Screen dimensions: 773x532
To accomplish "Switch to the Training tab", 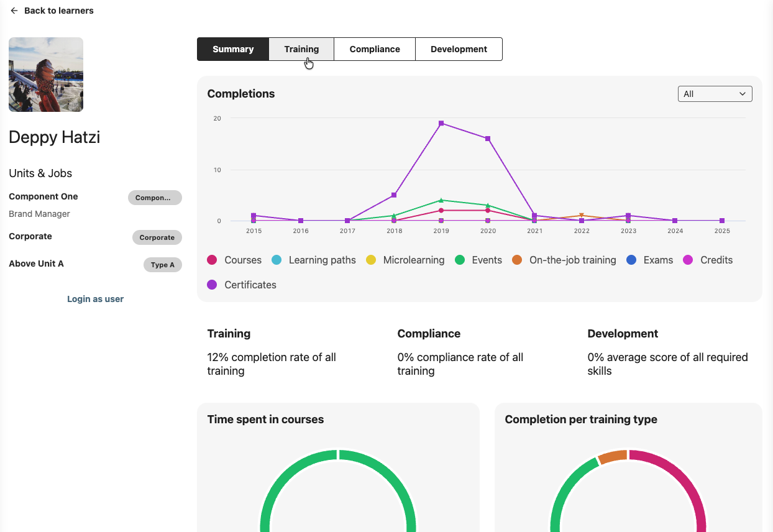I will pos(301,49).
